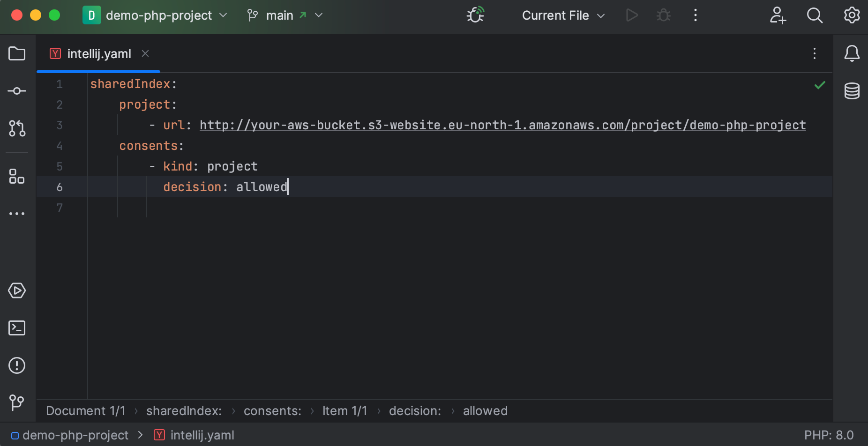Open the Pull Requests tool window

pos(17,129)
